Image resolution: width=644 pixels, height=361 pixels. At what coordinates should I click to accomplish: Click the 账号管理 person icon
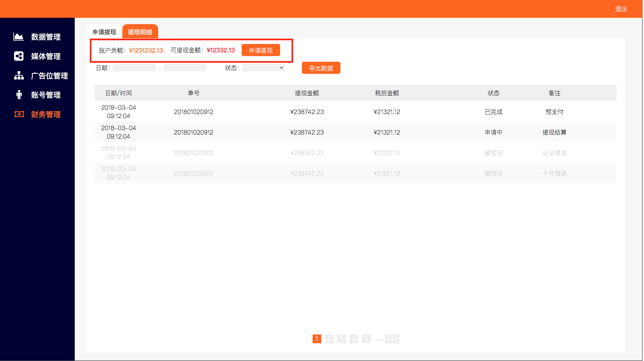click(19, 95)
